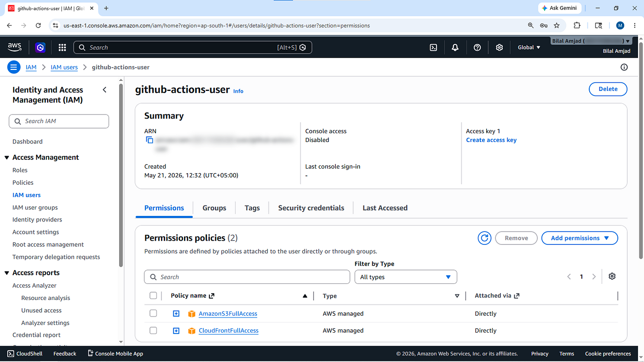644x362 pixels.
Task: Refresh the permissions policies list
Action: (x=484, y=238)
